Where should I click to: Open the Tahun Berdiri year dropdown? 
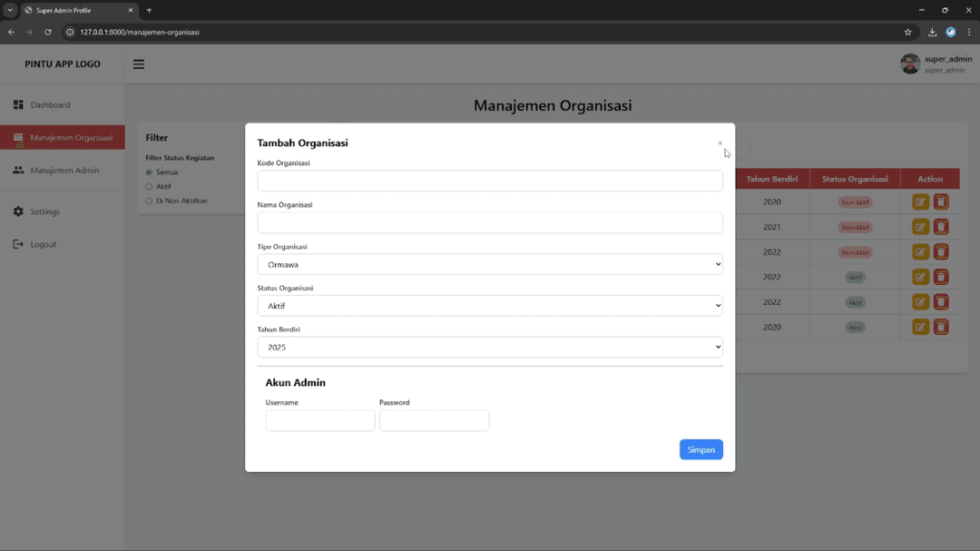pyautogui.click(x=490, y=347)
